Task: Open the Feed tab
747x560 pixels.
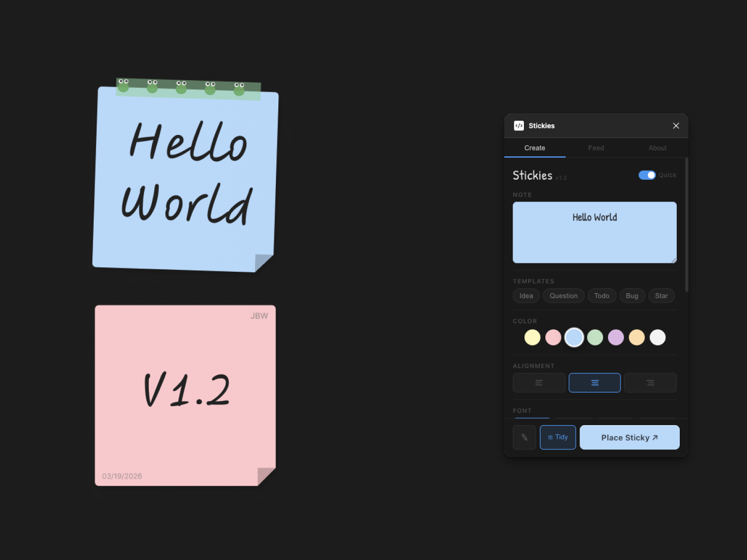Action: pyautogui.click(x=596, y=148)
